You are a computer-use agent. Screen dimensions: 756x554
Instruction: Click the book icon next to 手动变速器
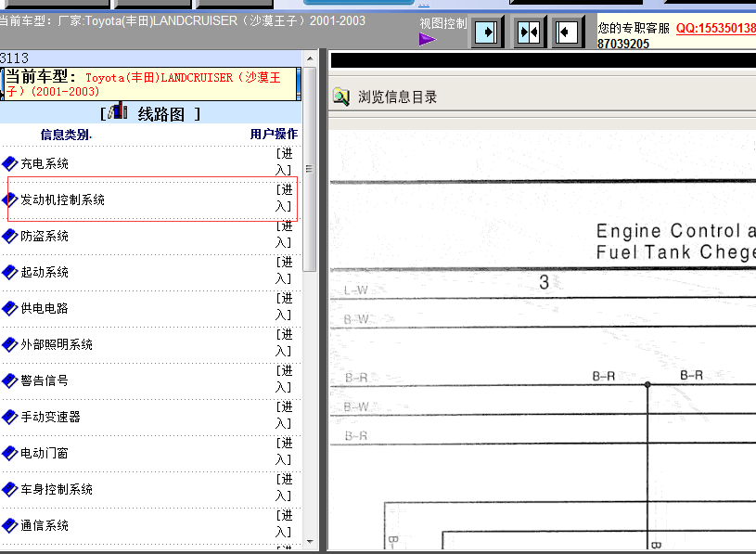pyautogui.click(x=10, y=417)
